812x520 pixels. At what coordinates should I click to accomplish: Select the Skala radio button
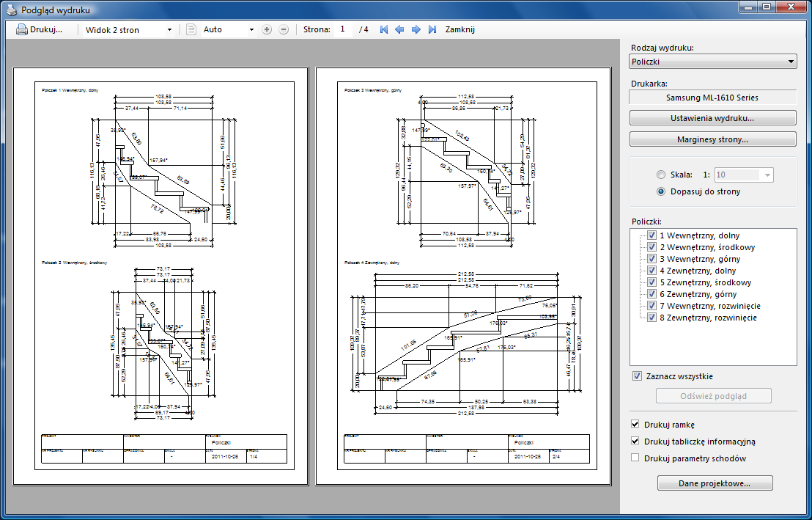pyautogui.click(x=661, y=175)
